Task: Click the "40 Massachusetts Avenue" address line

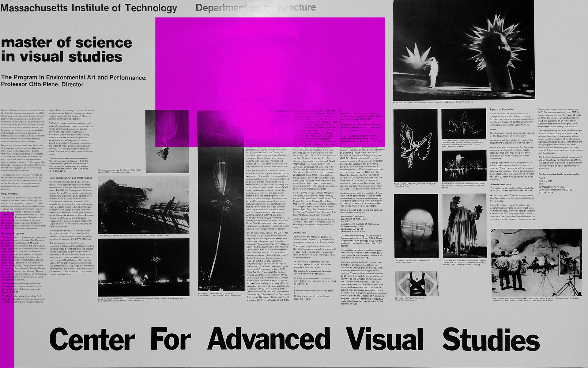Action: click(x=551, y=187)
